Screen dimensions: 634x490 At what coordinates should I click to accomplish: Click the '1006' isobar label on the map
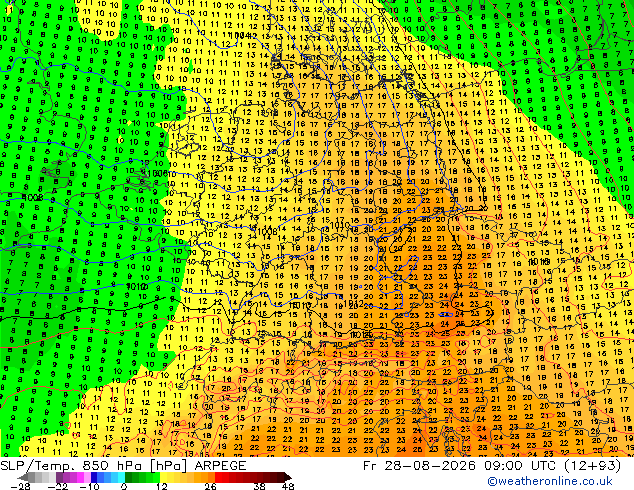pos(158,174)
